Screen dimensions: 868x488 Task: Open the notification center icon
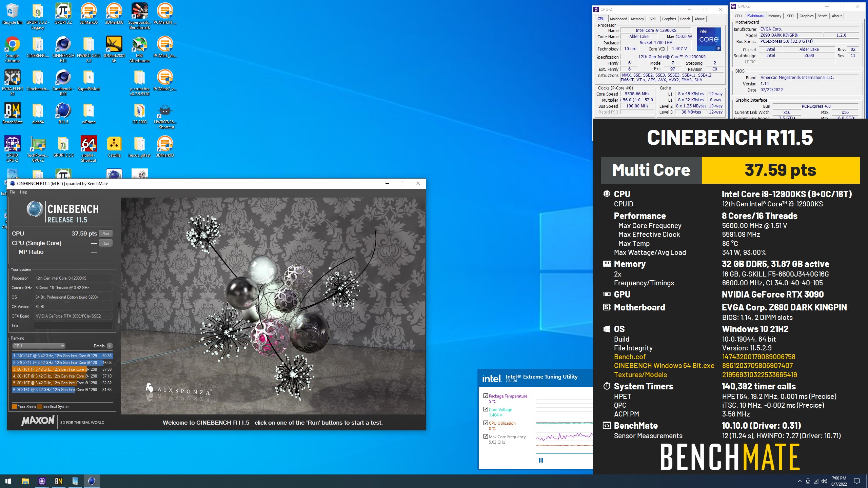[x=857, y=481]
